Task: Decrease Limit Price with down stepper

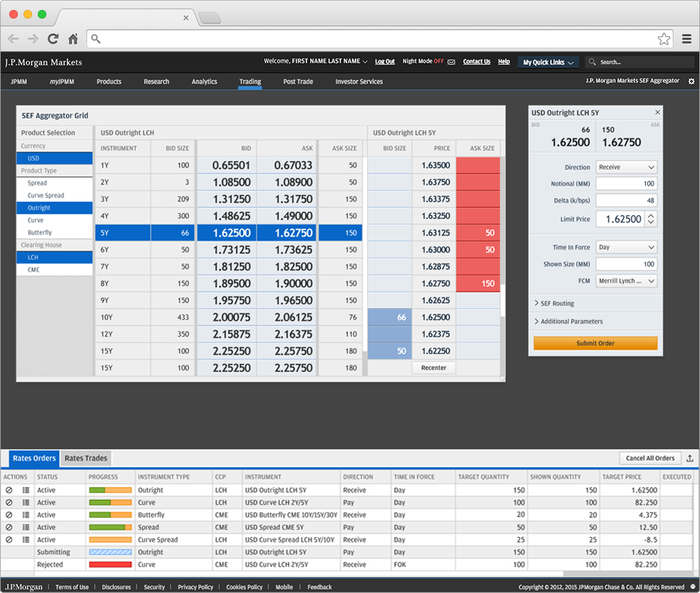Action: click(x=651, y=222)
